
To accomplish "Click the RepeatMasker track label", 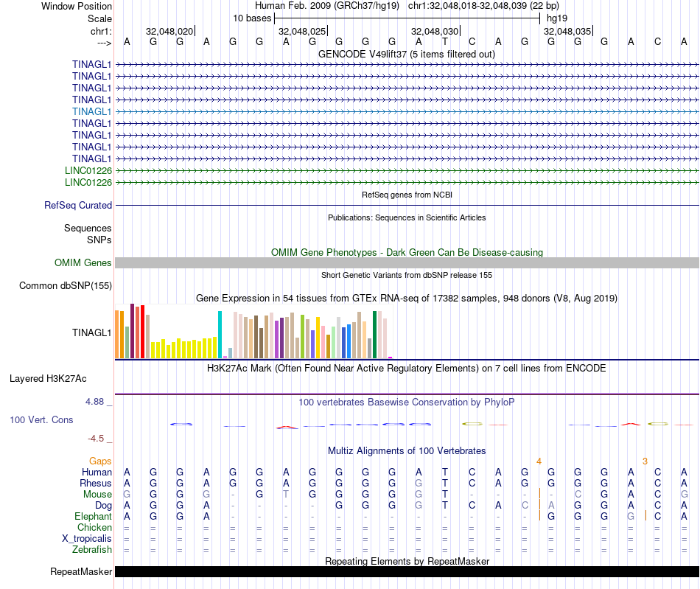I will tap(81, 572).
